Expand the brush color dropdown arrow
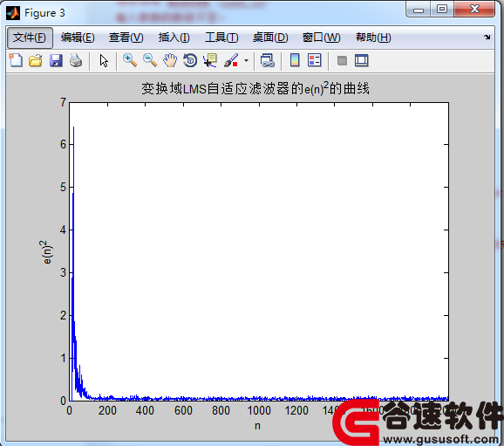504x446 pixels. click(x=246, y=60)
